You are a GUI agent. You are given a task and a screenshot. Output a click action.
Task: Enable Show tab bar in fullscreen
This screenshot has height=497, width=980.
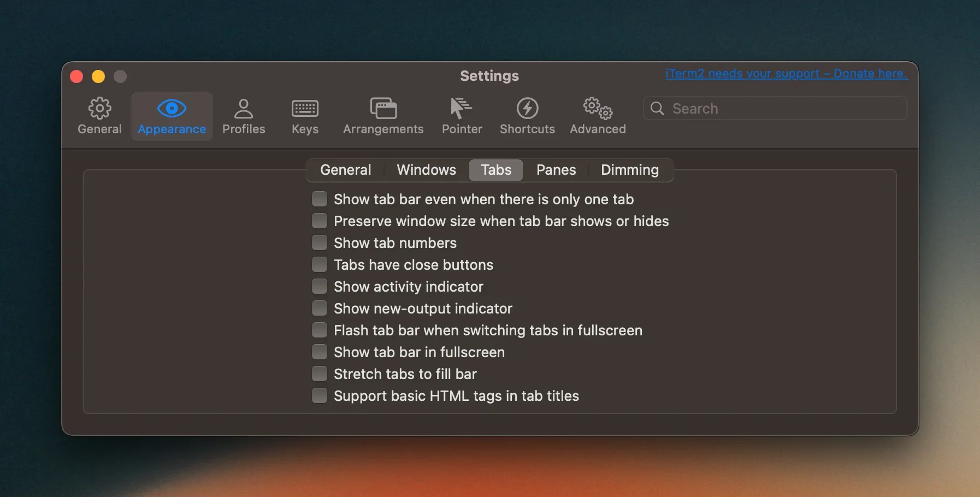[x=320, y=352]
